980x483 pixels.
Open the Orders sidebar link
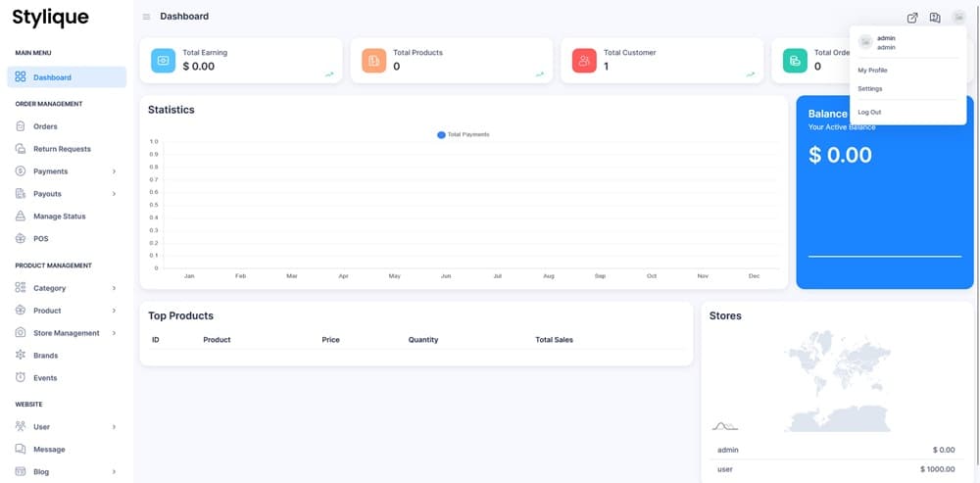tap(45, 126)
